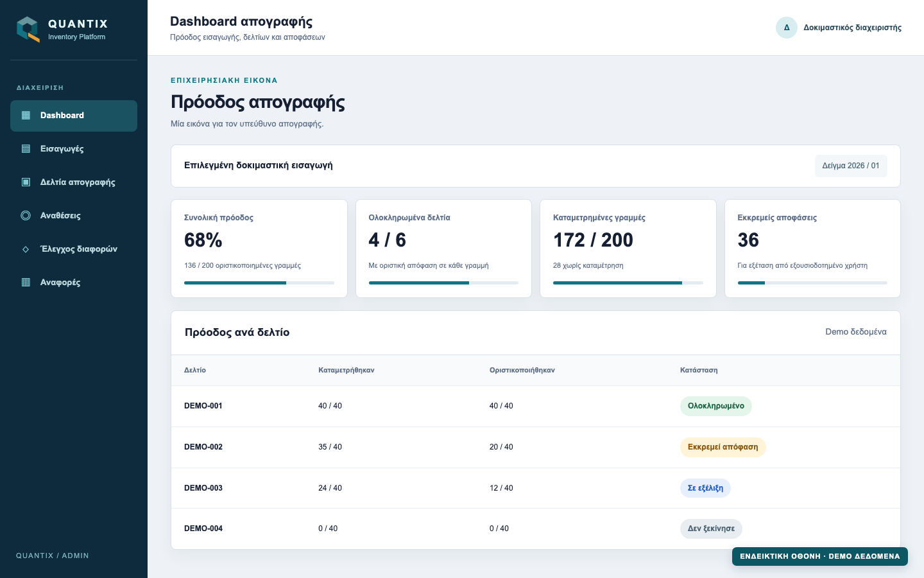Click the Δεν ξεκίνησε status badge
924x578 pixels.
(711, 529)
